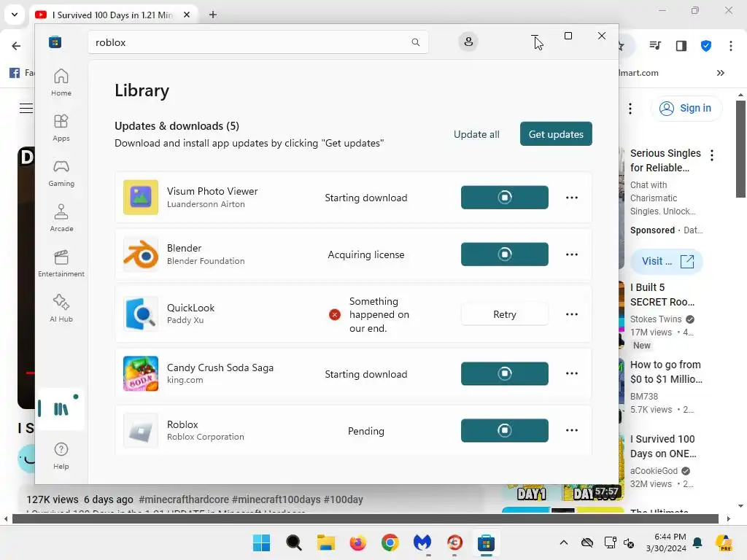Stop Blender license acquisition
The height and width of the screenshot is (560, 747).
click(x=505, y=254)
